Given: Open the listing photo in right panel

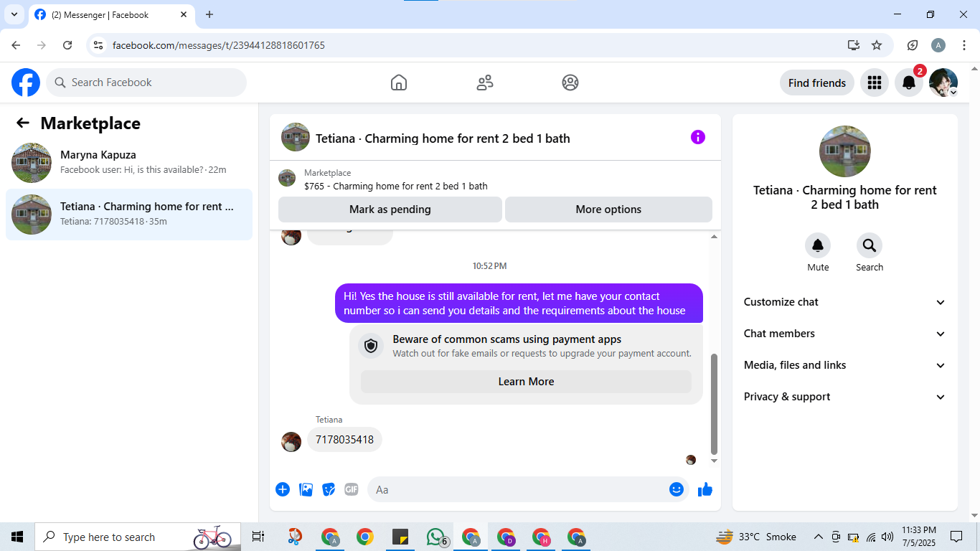Looking at the screenshot, I should pyautogui.click(x=845, y=151).
